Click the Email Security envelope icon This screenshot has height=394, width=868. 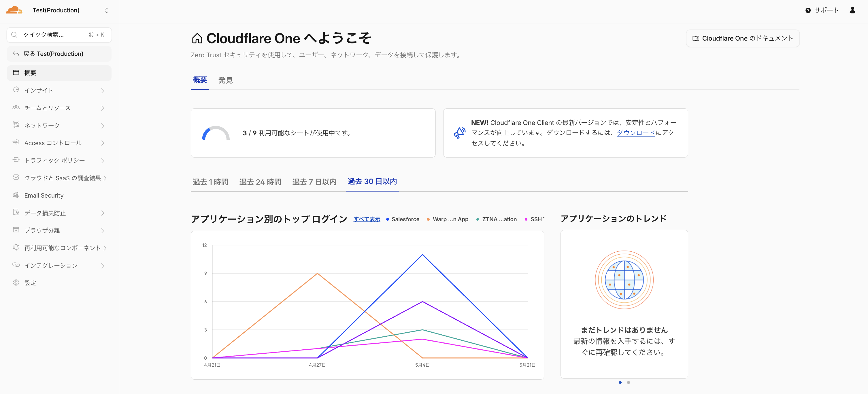(16, 195)
